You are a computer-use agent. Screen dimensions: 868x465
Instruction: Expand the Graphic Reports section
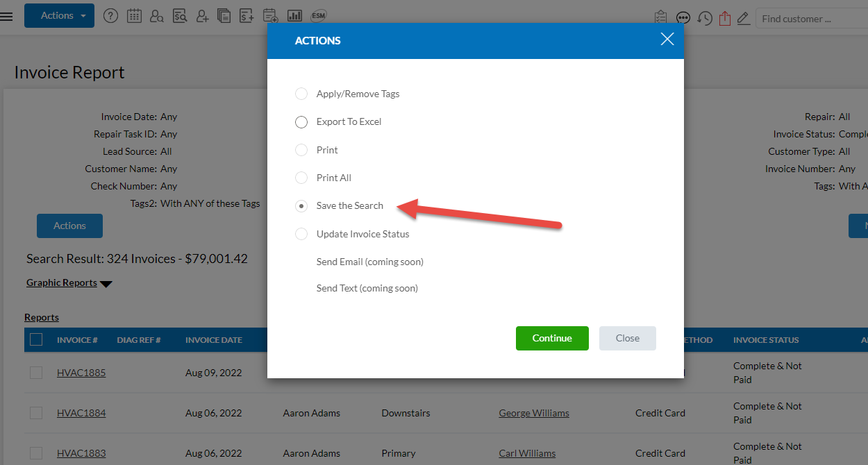(69, 283)
